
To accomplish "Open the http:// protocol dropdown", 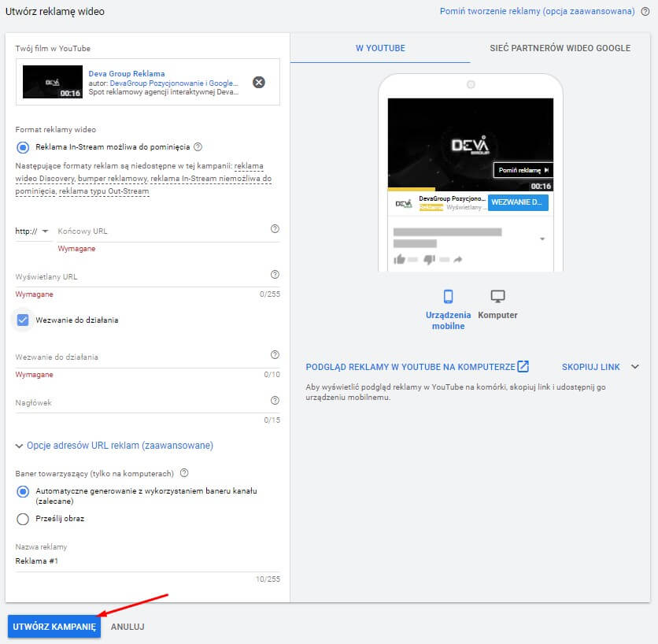I will point(32,231).
